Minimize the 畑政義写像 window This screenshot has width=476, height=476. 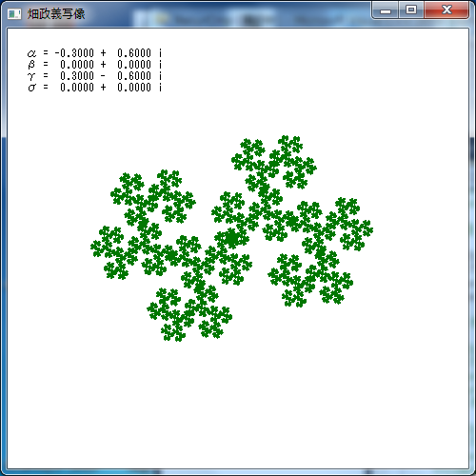(x=386, y=10)
